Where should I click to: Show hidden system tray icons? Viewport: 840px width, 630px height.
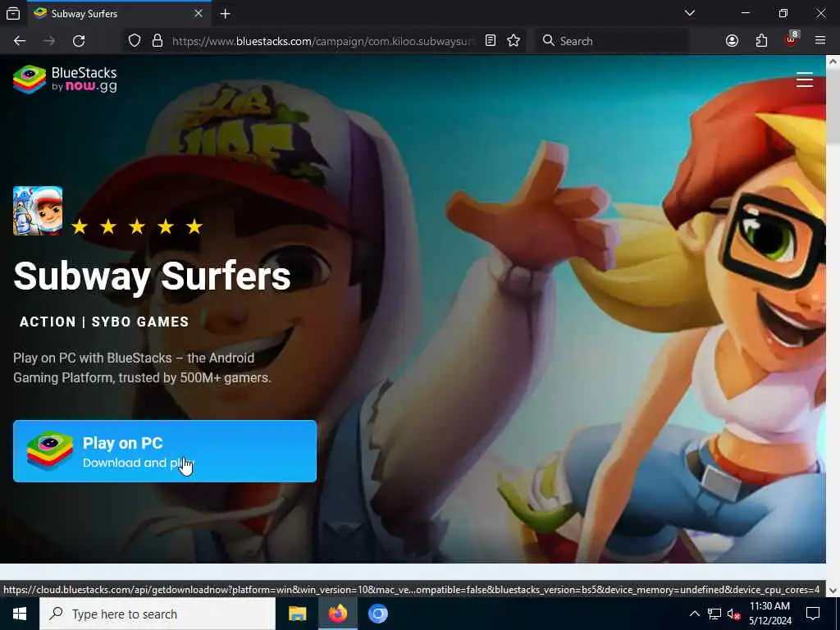694,614
